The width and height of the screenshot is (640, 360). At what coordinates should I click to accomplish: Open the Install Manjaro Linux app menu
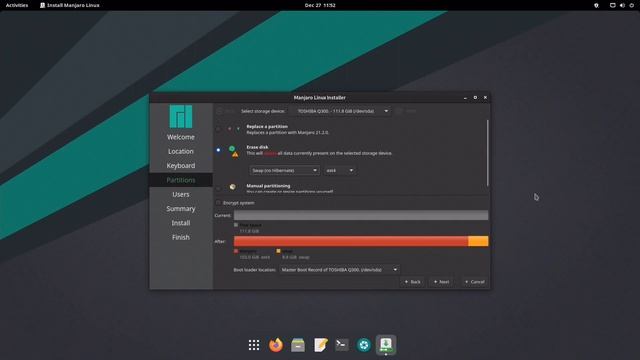[x=70, y=5]
